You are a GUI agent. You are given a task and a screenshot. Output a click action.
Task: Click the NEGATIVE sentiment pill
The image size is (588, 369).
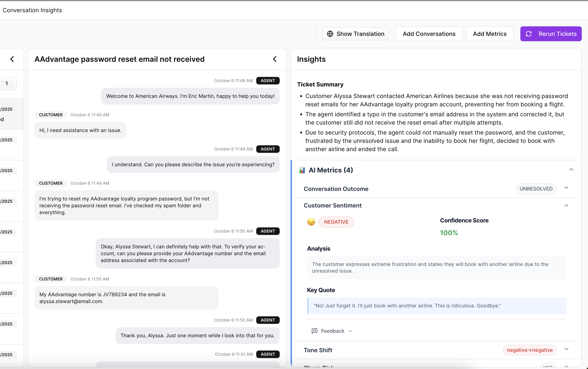(x=336, y=222)
